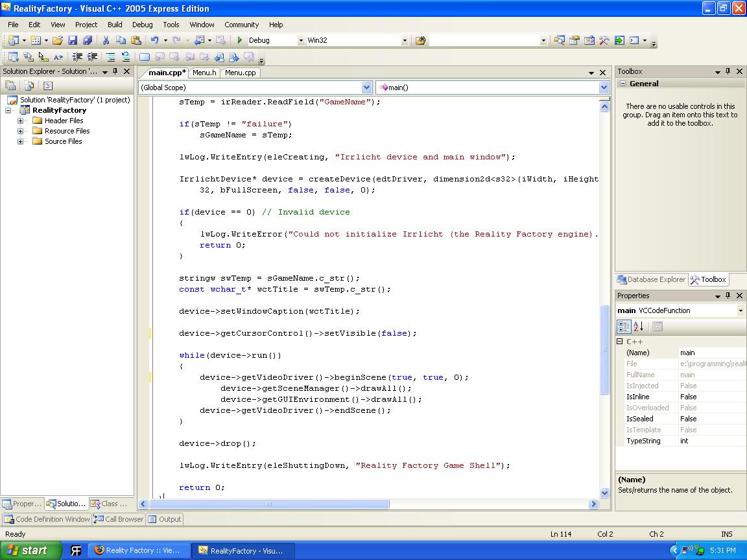Sort properties alphabetically in Properties panel

click(638, 327)
